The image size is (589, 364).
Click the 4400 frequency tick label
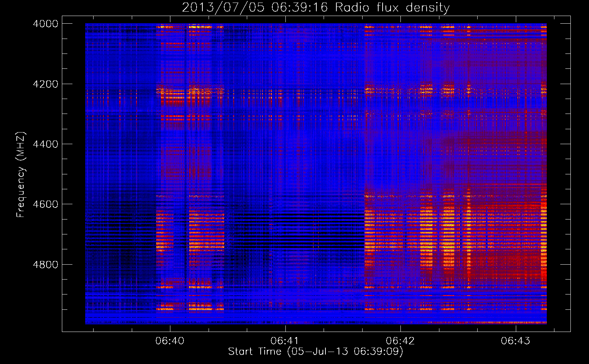point(46,144)
